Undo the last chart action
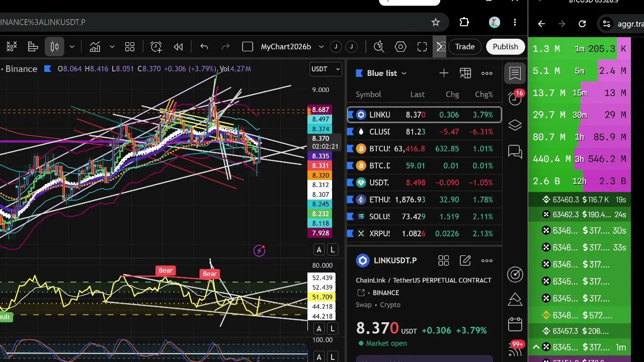The height and width of the screenshot is (362, 644). click(204, 47)
